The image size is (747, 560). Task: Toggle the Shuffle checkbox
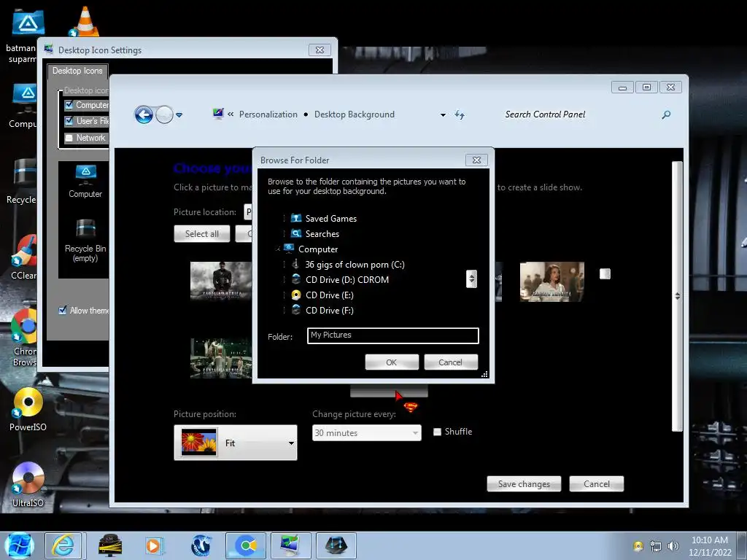pos(437,432)
